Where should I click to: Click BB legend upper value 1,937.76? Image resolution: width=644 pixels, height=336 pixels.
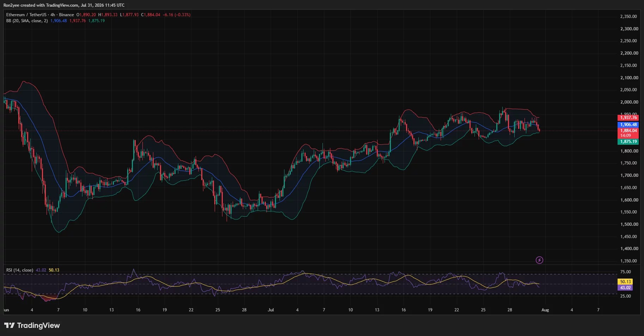(78, 21)
